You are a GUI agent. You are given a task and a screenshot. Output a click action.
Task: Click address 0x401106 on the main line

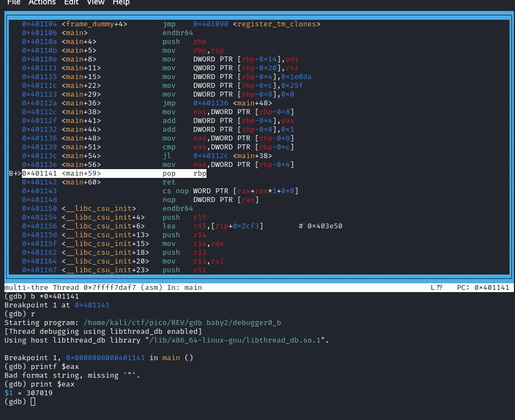[x=40, y=33]
